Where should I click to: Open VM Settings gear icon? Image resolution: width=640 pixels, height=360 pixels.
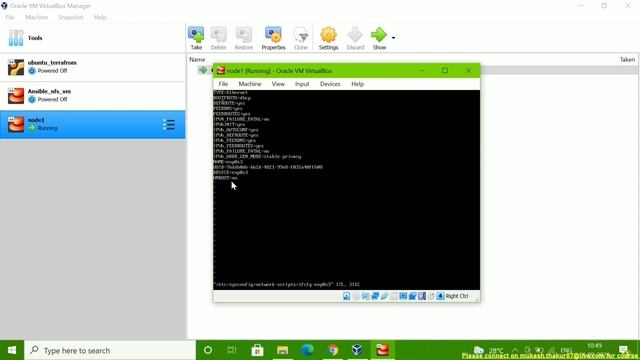pyautogui.click(x=328, y=38)
